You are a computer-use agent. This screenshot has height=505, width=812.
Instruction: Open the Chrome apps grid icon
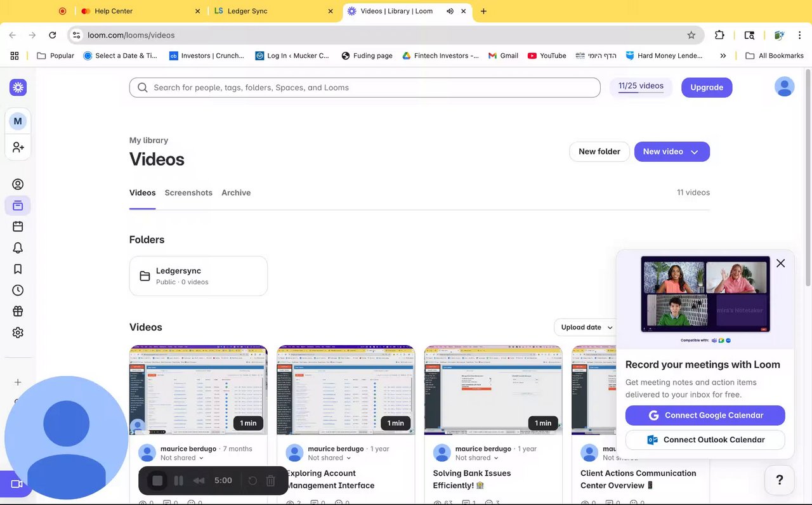[x=15, y=56]
